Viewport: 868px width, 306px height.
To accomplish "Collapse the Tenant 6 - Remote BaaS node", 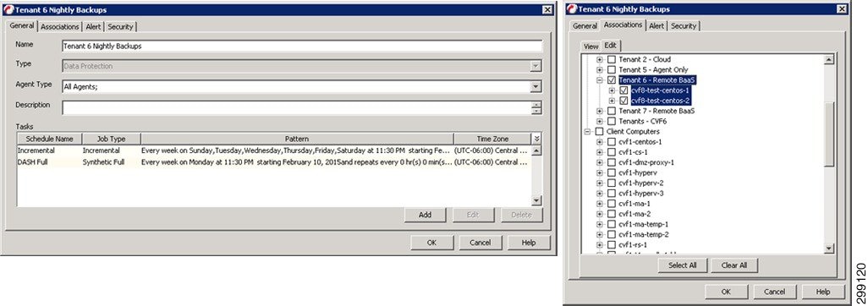I will pos(600,80).
